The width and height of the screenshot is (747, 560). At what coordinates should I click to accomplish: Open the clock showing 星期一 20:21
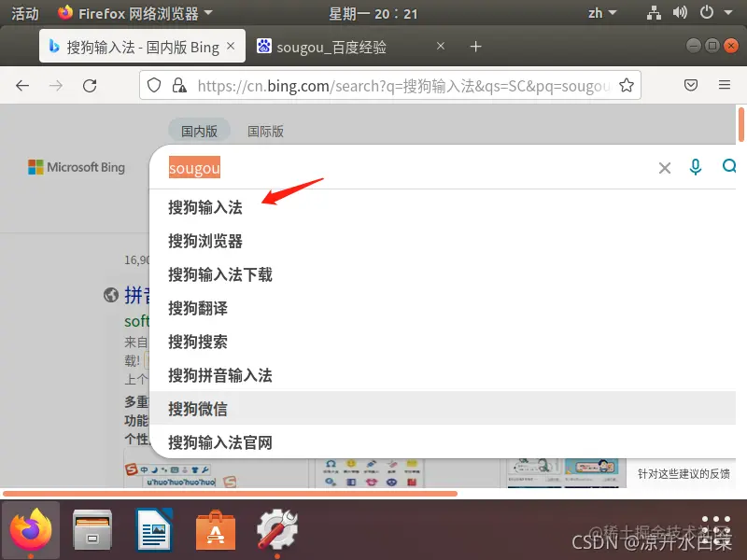[373, 13]
